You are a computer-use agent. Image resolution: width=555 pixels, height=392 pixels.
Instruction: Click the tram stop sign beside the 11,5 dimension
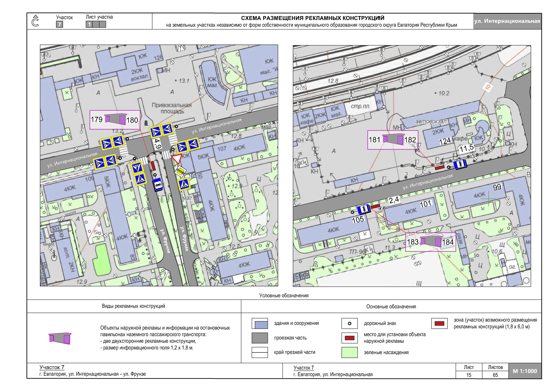(460, 165)
